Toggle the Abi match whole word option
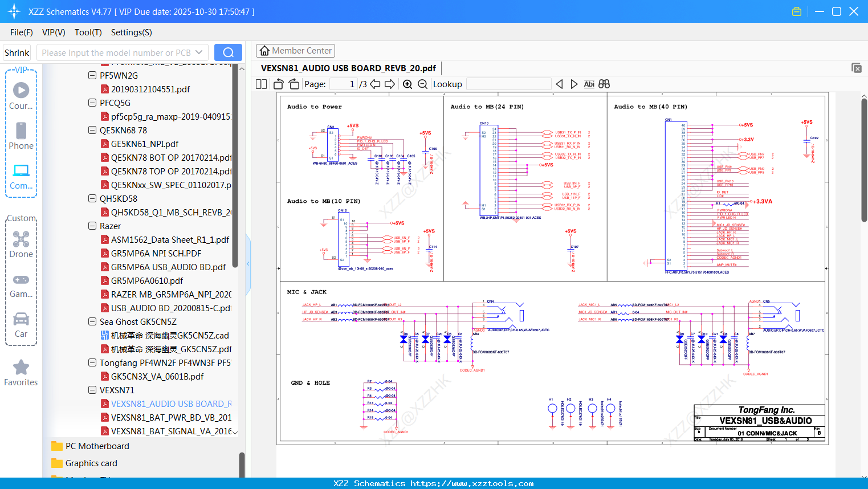The image size is (868, 489). click(589, 84)
